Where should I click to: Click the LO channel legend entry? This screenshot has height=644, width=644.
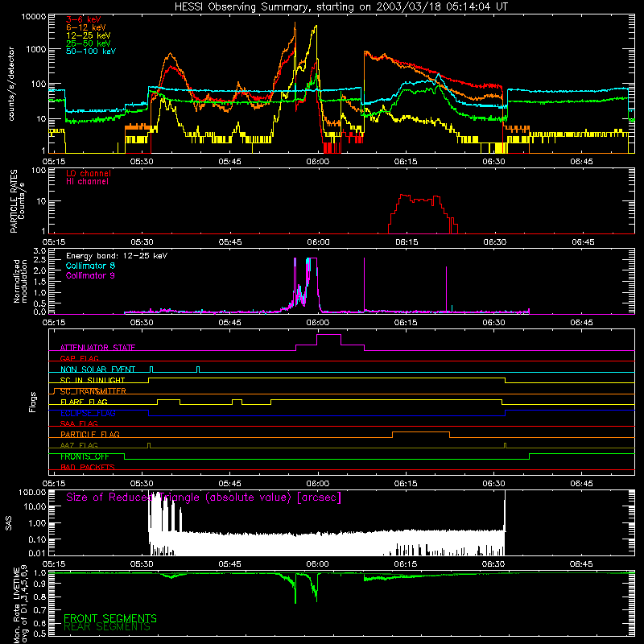(89, 173)
